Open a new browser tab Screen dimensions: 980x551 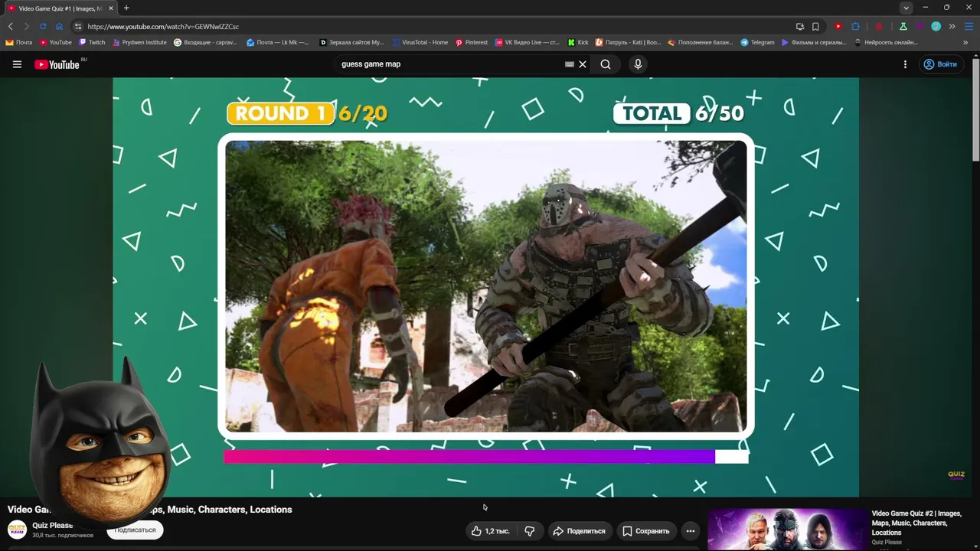(126, 8)
